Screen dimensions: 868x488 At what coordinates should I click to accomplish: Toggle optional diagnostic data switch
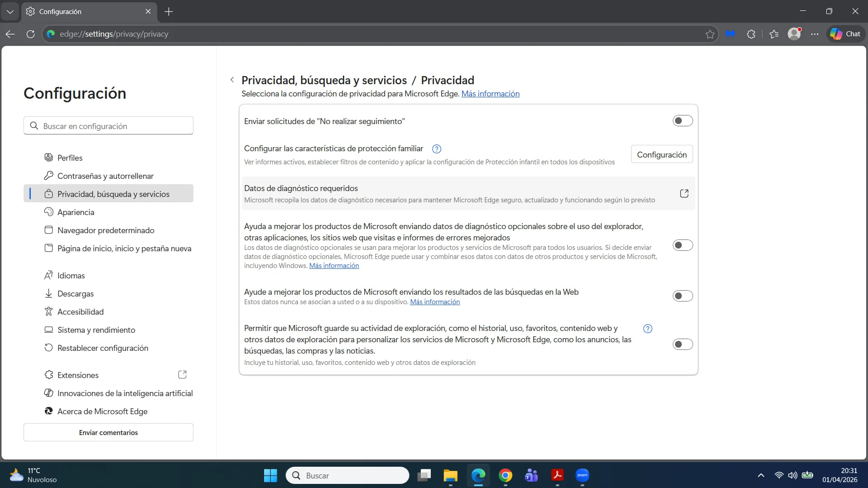683,245
